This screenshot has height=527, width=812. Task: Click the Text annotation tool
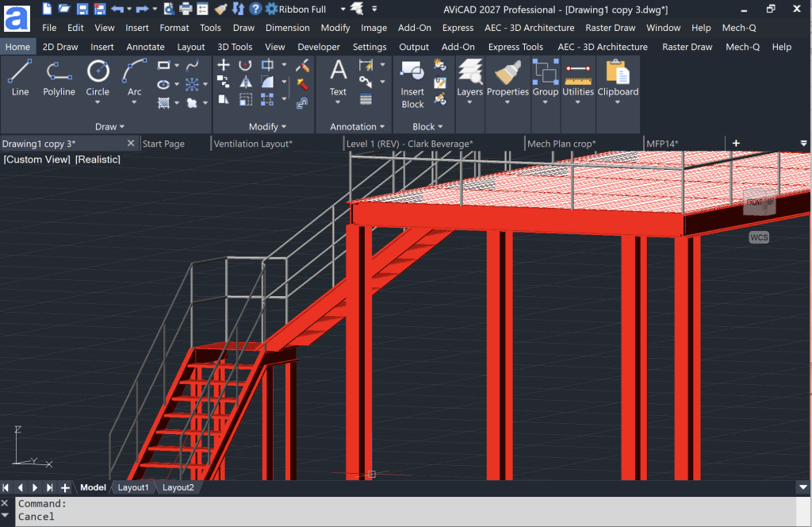tap(338, 78)
